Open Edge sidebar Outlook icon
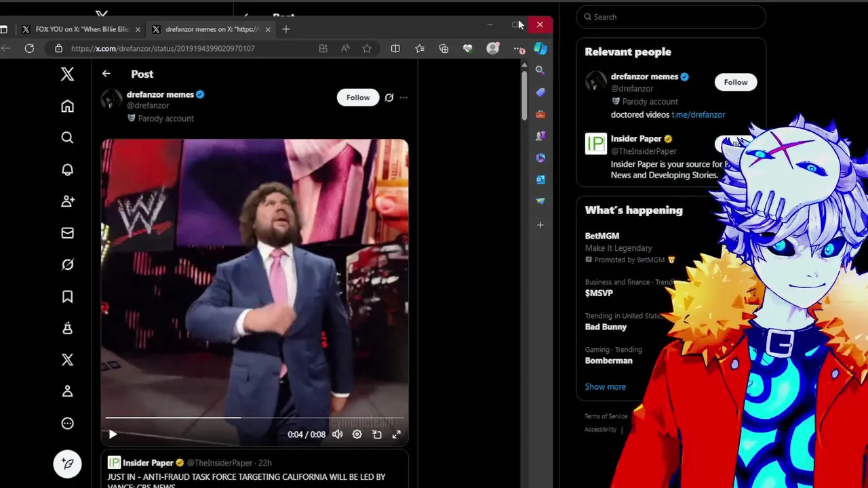Viewport: 868px width, 488px height. pyautogui.click(x=540, y=179)
